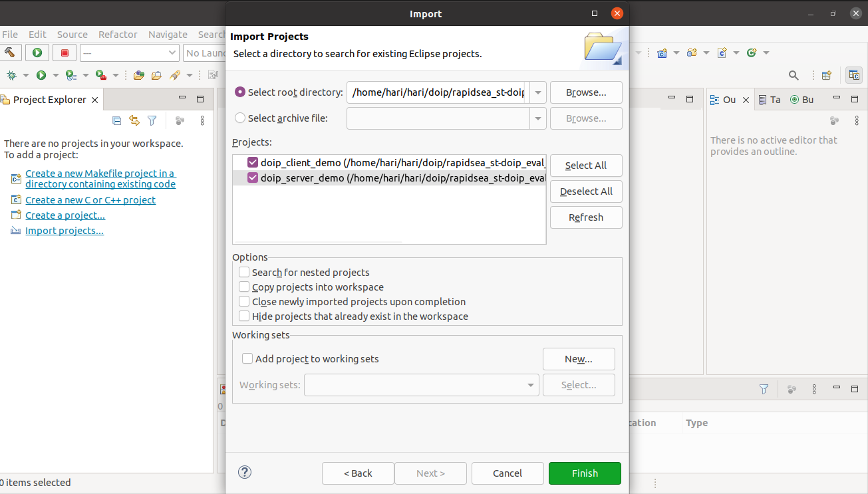Click Collapse All icon in Project Explorer
868x494 pixels.
(x=117, y=120)
